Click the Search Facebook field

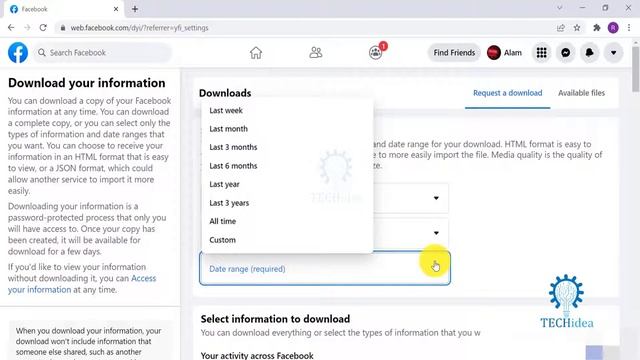point(102,53)
